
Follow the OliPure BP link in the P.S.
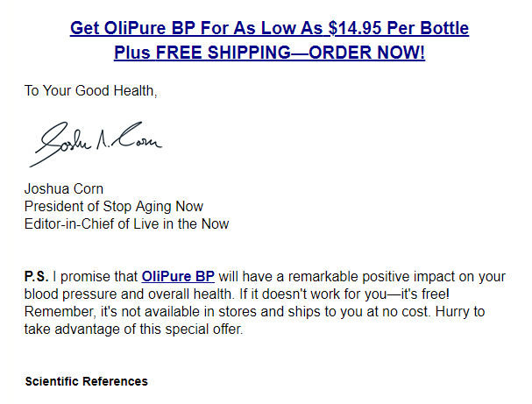pos(178,276)
